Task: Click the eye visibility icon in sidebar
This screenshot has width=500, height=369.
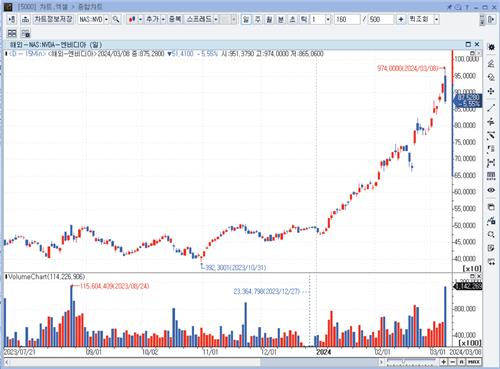Action: [x=491, y=190]
